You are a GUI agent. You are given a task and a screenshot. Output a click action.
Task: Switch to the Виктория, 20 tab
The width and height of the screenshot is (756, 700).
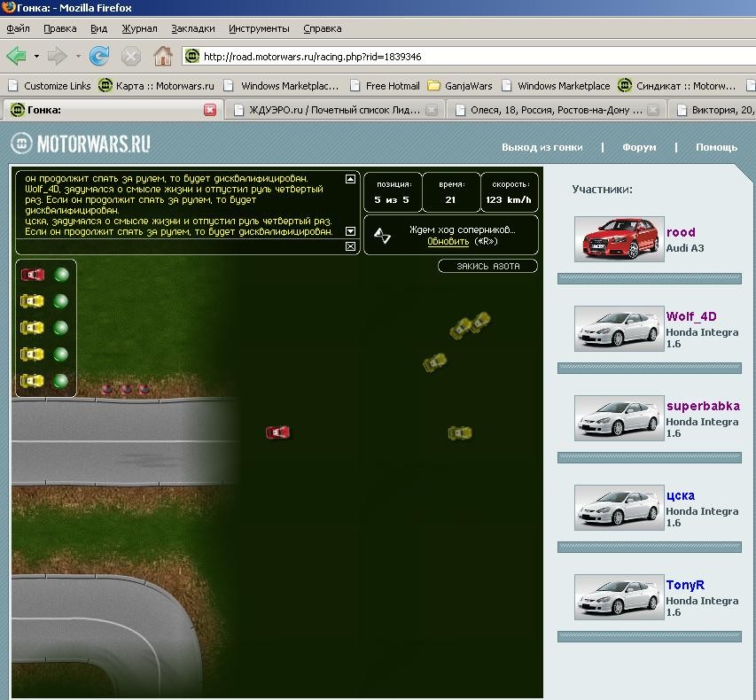point(713,110)
